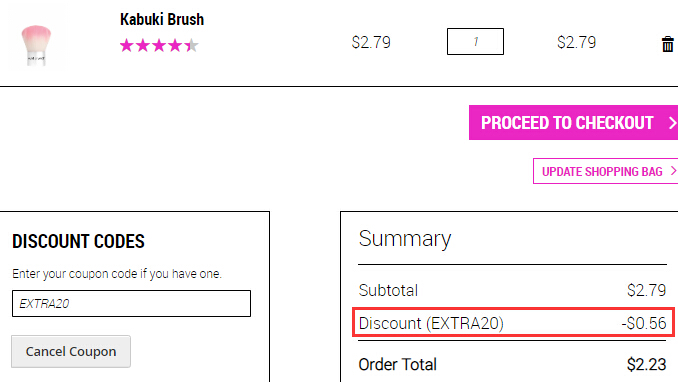Viewport: 678px width, 382px height.
Task: Select the quantity field for Kabuki Brush
Action: [475, 42]
